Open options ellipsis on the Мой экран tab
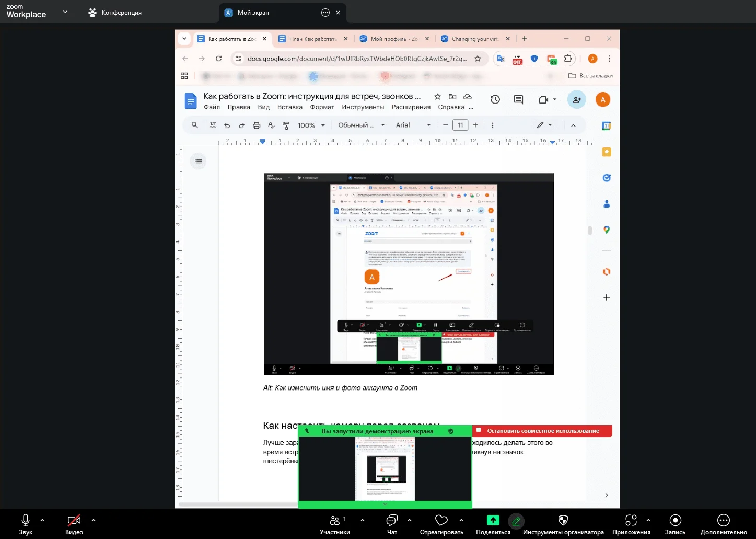This screenshot has width=756, height=539. (325, 13)
